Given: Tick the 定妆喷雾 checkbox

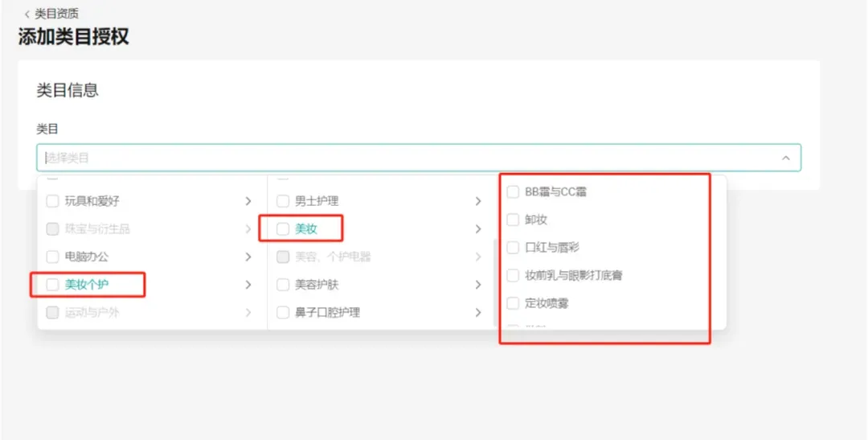Looking at the screenshot, I should pos(513,303).
